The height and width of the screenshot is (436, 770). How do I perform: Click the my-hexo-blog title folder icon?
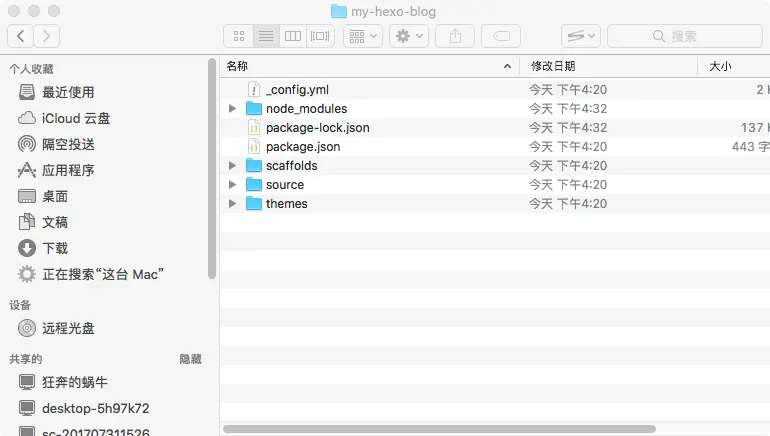click(x=339, y=11)
